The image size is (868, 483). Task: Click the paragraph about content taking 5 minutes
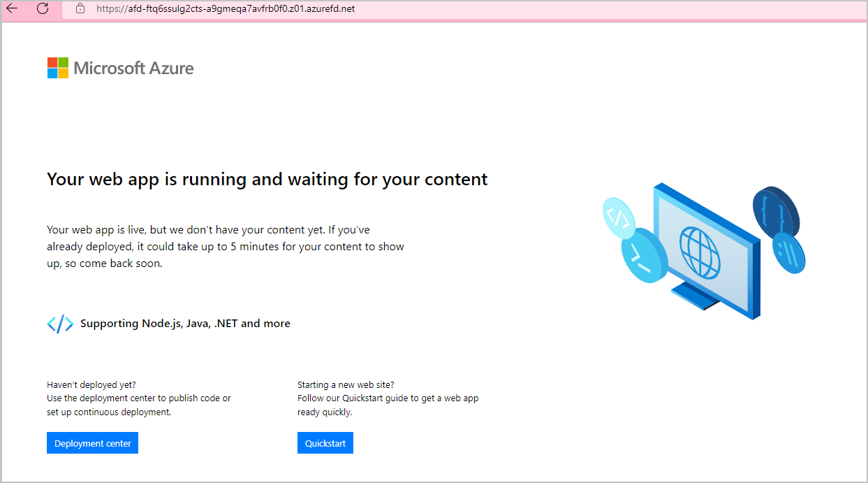[x=223, y=246]
